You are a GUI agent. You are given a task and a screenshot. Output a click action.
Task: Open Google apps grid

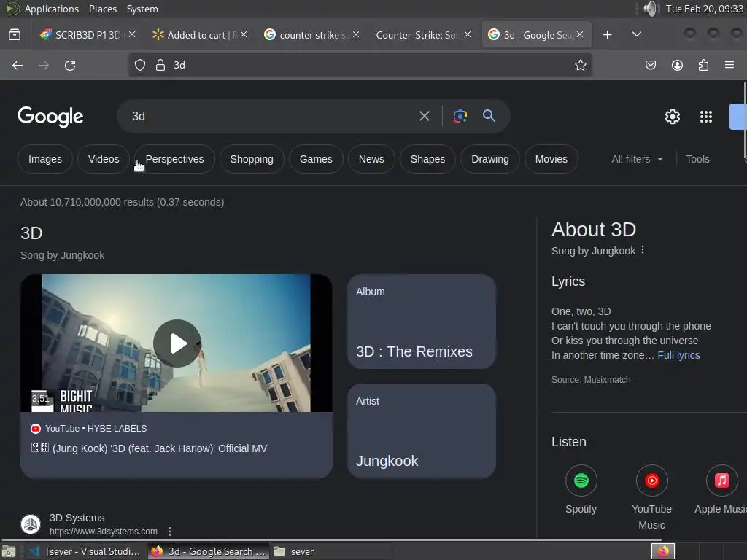pos(705,117)
